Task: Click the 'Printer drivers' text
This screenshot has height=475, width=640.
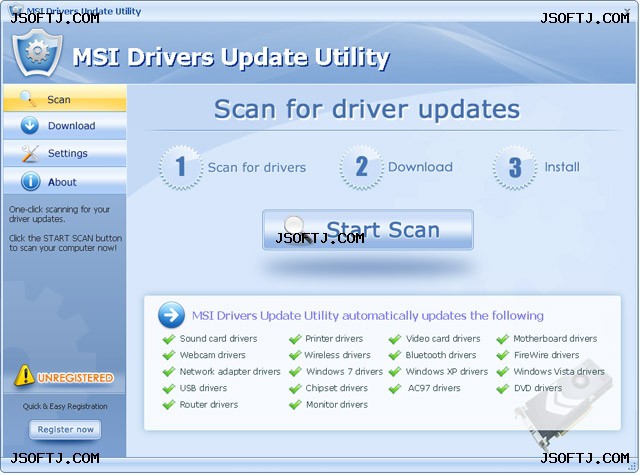Action: point(334,339)
